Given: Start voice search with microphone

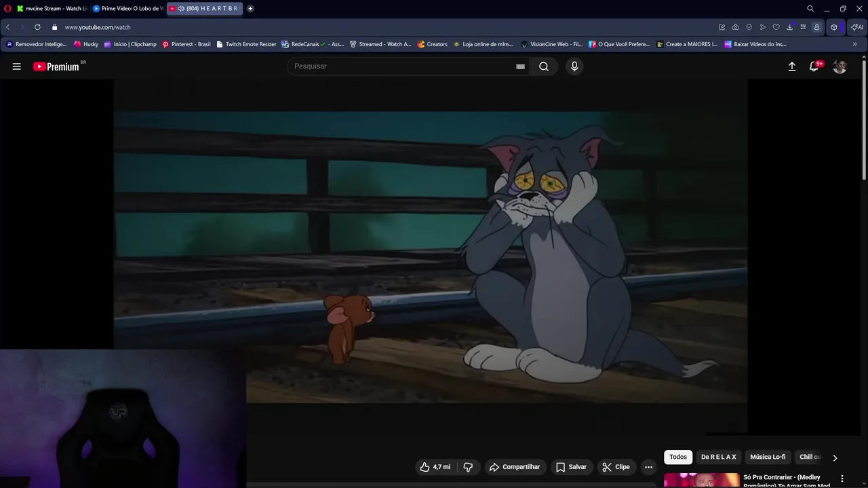Looking at the screenshot, I should 574,66.
